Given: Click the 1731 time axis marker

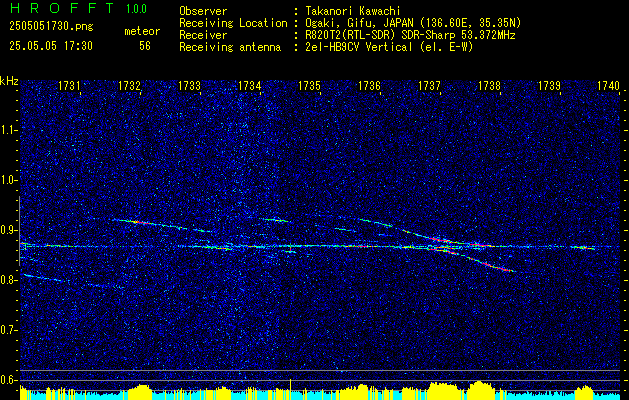Looking at the screenshot, I should (x=69, y=86).
